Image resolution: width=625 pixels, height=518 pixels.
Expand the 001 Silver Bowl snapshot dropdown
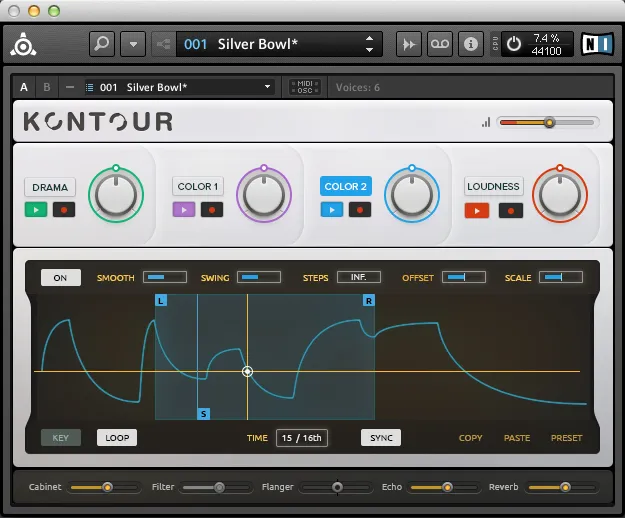click(267, 87)
